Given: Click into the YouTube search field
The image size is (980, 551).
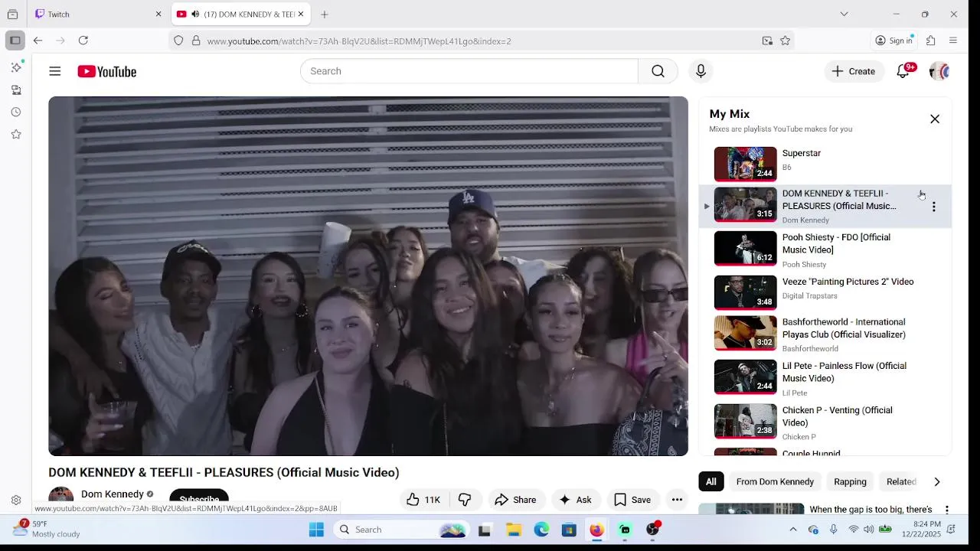Looking at the screenshot, I should (469, 71).
